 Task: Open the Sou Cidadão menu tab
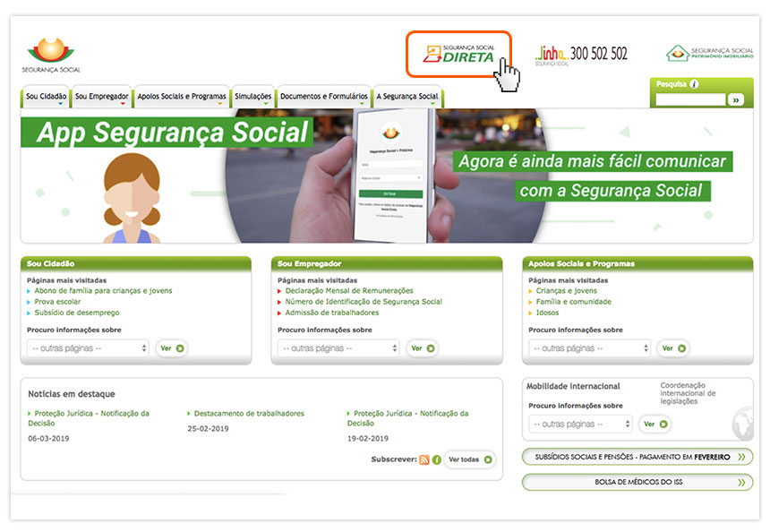(45, 97)
